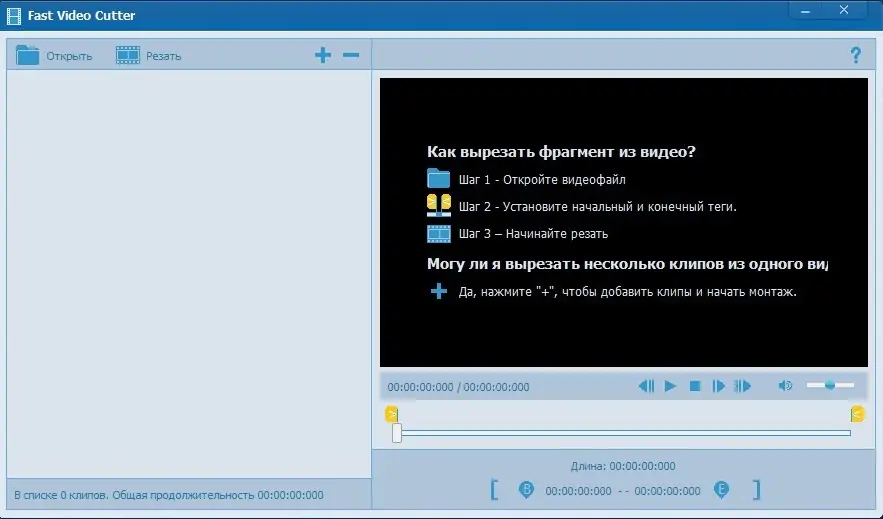The width and height of the screenshot is (883, 519).
Task: Jump forward with the fast step button
Action: pos(743,386)
